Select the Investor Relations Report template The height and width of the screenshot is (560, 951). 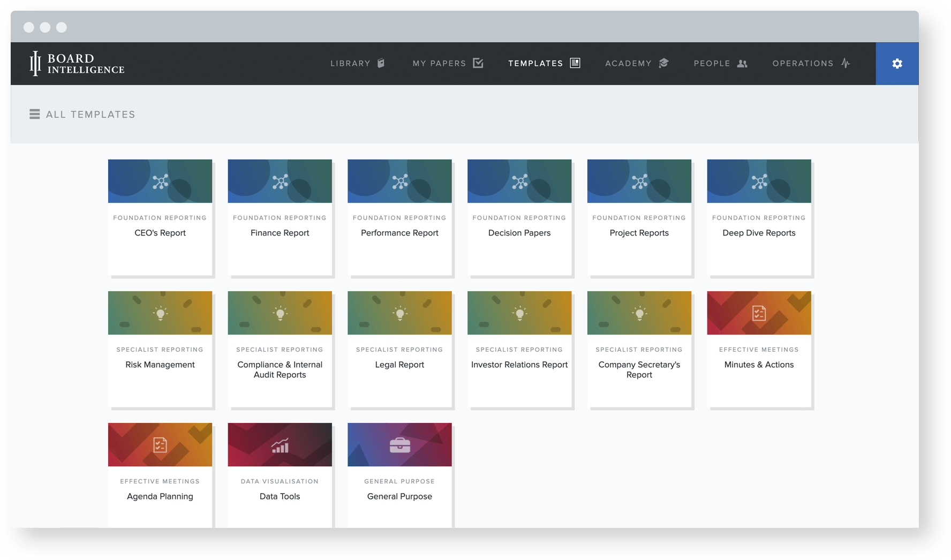[519, 365]
